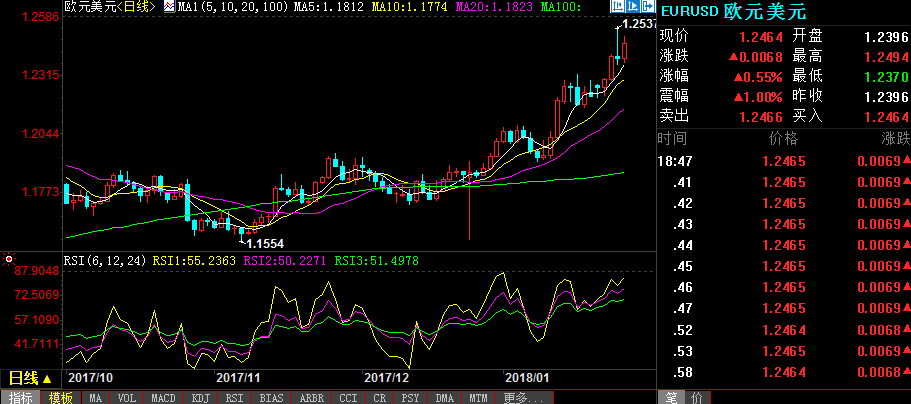Image resolution: width=911 pixels, height=404 pixels.
Task: Select the KDJ indicator tab
Action: point(200,397)
